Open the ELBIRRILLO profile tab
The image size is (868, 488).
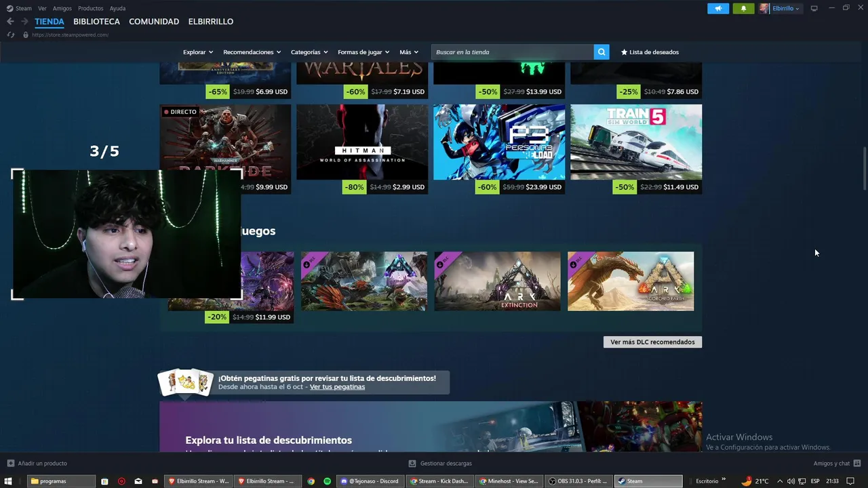[x=211, y=22]
